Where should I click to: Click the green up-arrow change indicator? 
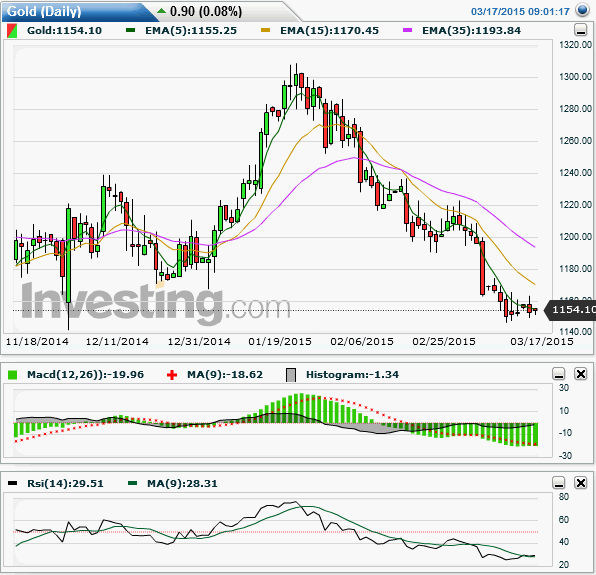[x=162, y=11]
